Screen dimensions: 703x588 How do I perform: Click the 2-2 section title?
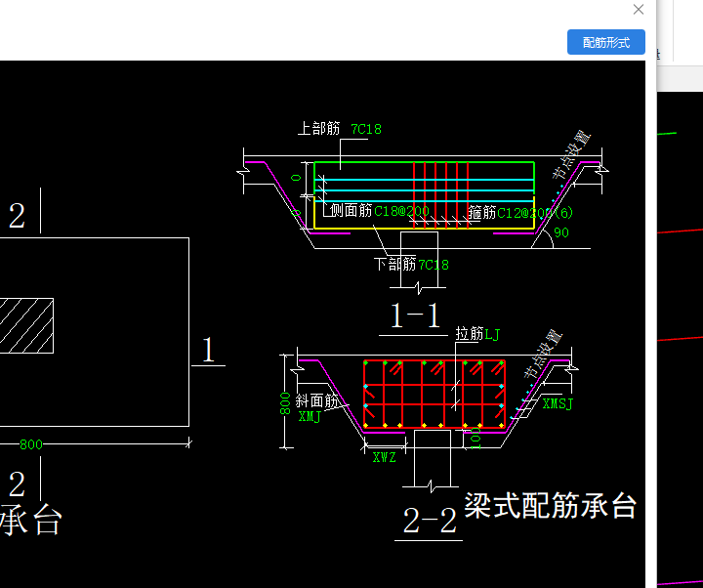pyautogui.click(x=430, y=521)
